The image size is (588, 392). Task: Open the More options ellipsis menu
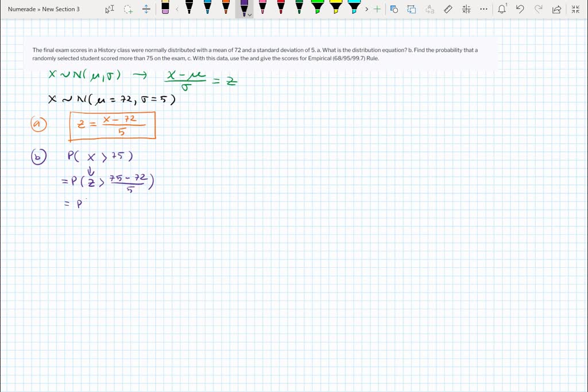tap(484, 9)
